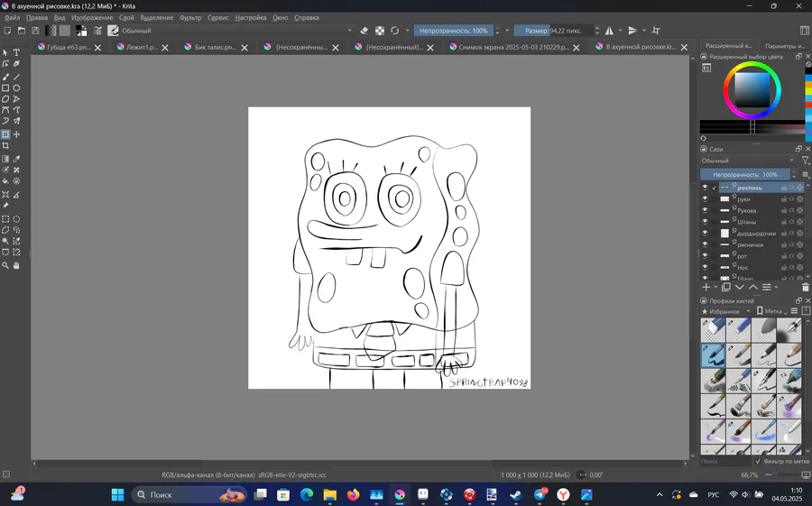Adjust the brush 'Непрозрачность: 100%' slider in toolbar
812x506 pixels.
pos(454,31)
